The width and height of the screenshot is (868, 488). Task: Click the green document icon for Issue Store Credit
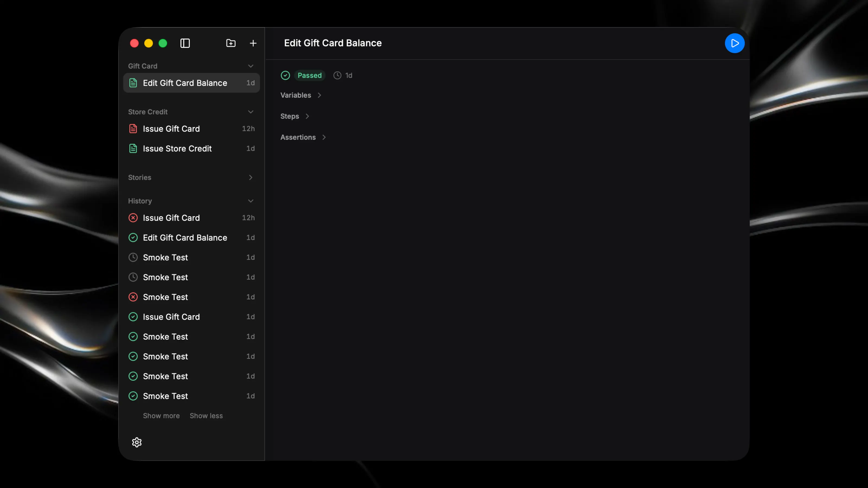133,149
